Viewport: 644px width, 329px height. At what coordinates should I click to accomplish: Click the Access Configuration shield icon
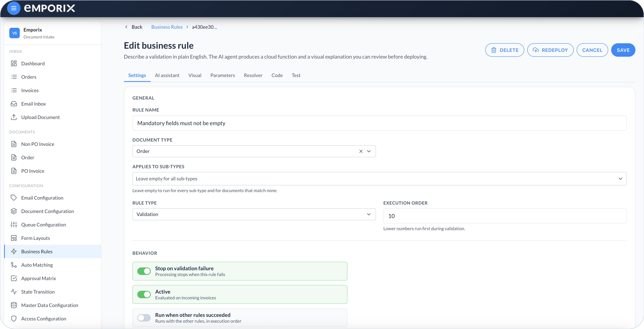click(14, 319)
